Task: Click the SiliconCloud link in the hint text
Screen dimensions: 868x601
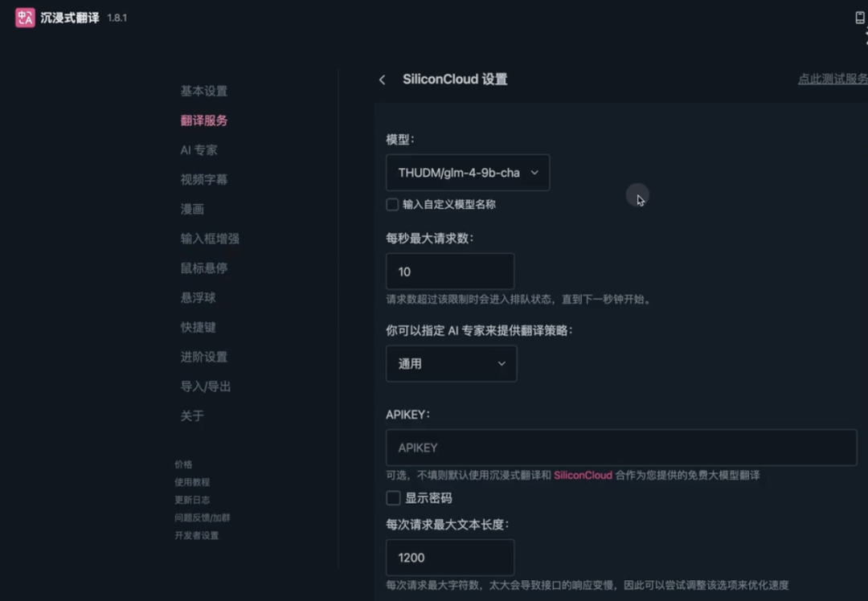Action: (x=583, y=476)
